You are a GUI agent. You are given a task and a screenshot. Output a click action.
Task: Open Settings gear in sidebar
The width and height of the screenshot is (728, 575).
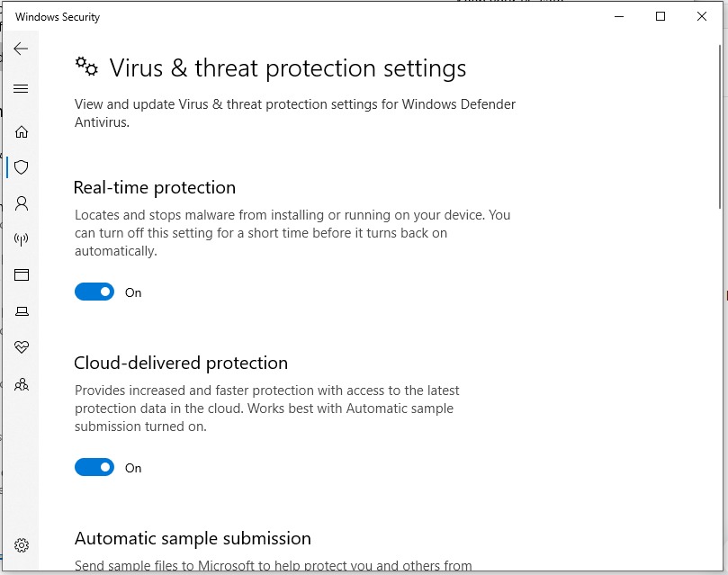pyautogui.click(x=22, y=545)
